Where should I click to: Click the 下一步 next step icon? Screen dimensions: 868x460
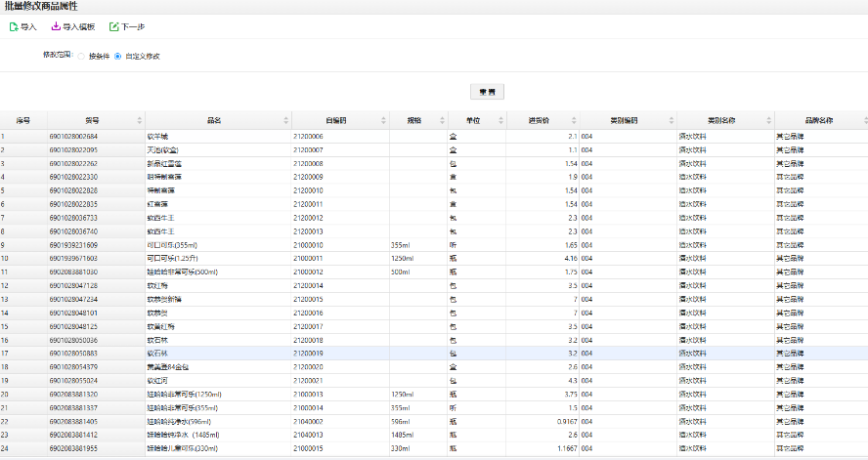click(x=114, y=26)
